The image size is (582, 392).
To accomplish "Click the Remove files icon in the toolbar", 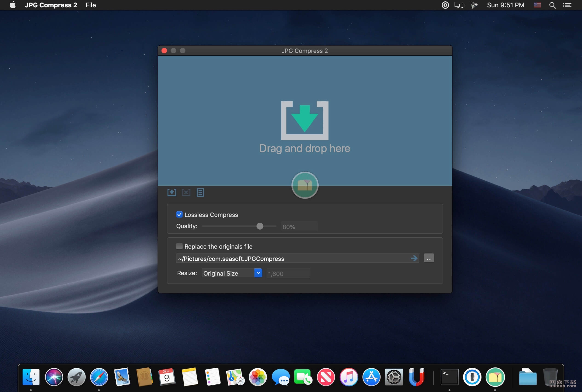I will (x=186, y=193).
